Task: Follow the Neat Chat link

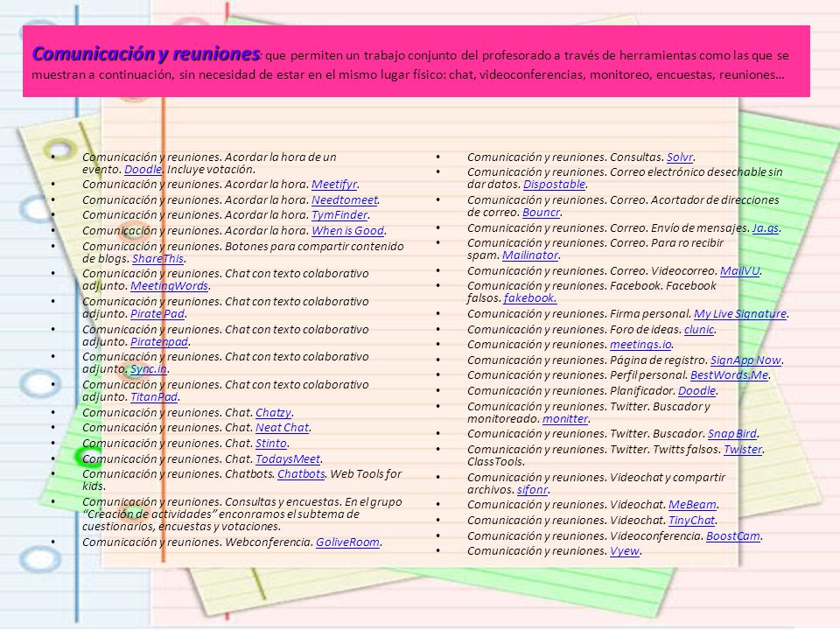Action: (x=283, y=428)
